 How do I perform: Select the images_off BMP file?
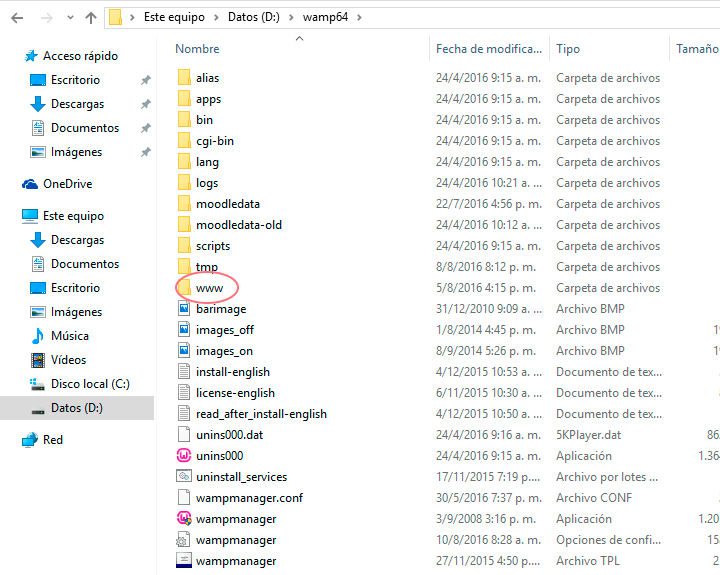coord(224,330)
